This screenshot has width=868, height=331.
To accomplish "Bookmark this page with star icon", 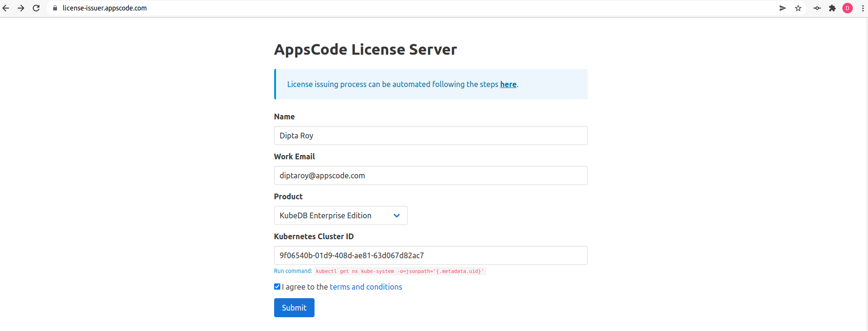I will tap(798, 8).
